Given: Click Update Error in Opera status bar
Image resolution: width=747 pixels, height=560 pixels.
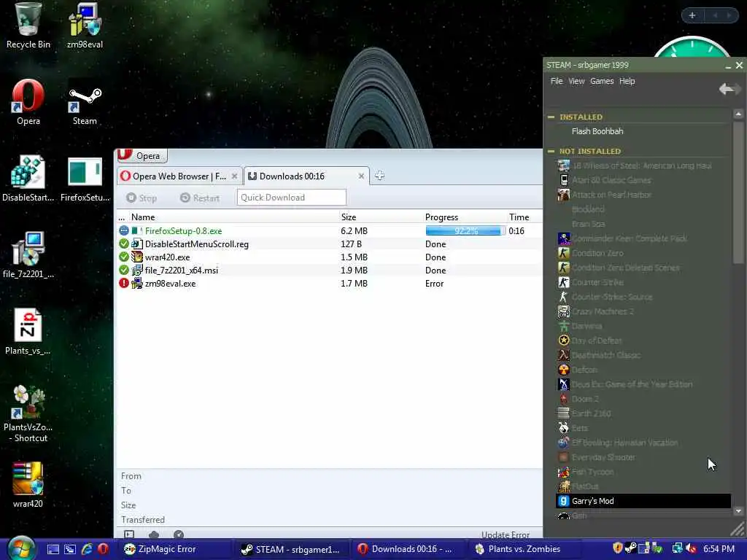Looking at the screenshot, I should 505,534.
